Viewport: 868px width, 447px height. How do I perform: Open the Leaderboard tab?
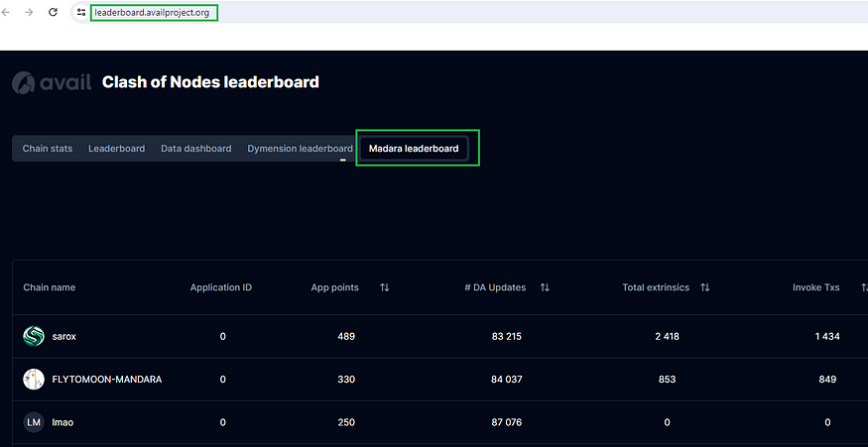click(x=117, y=149)
